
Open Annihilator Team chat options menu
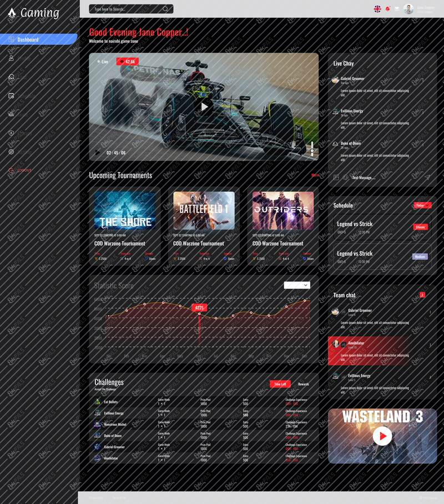point(430,345)
